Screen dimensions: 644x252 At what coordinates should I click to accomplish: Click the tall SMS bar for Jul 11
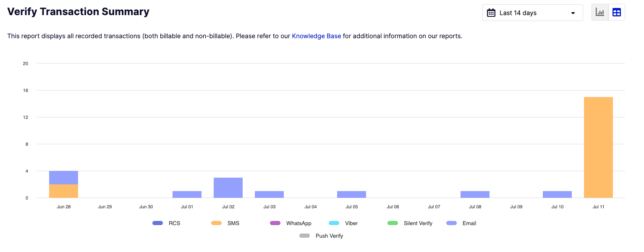click(x=598, y=147)
